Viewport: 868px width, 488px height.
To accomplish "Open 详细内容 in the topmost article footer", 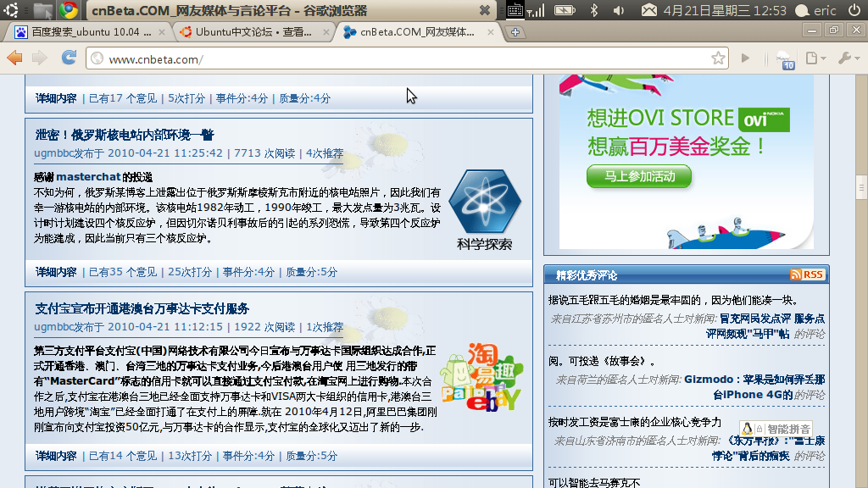I will (56, 98).
